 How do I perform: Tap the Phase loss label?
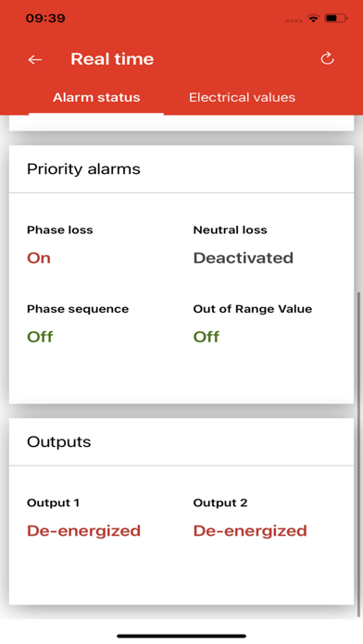(x=60, y=230)
